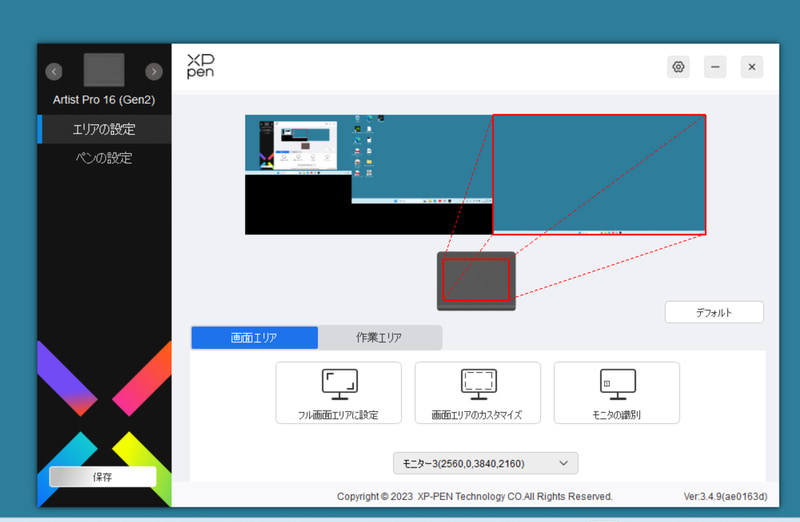This screenshot has width=800, height=522.
Task: Select the Artist Pro 16 device thumbnail
Action: click(x=104, y=70)
